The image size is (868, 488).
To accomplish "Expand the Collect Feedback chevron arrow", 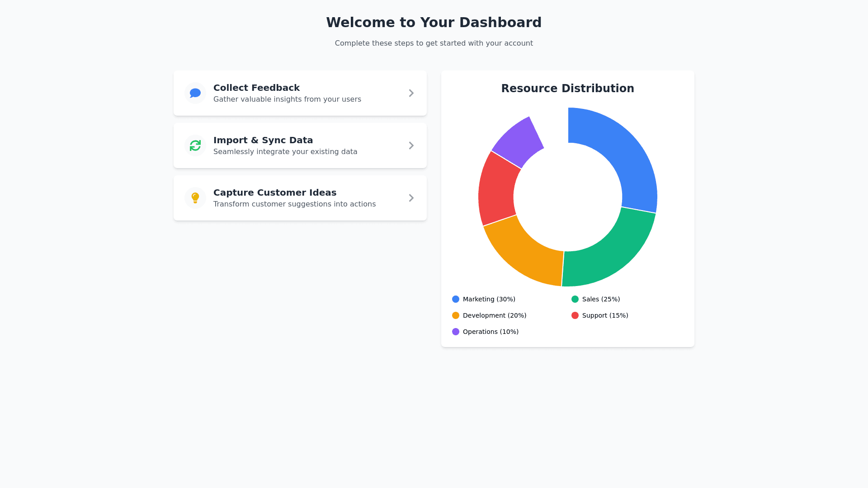I will click(411, 93).
